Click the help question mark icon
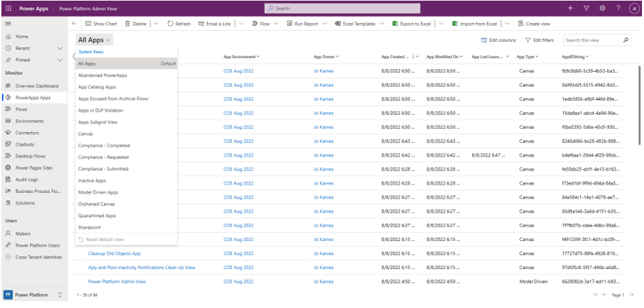Image resolution: width=644 pixels, height=308 pixels. click(618, 8)
